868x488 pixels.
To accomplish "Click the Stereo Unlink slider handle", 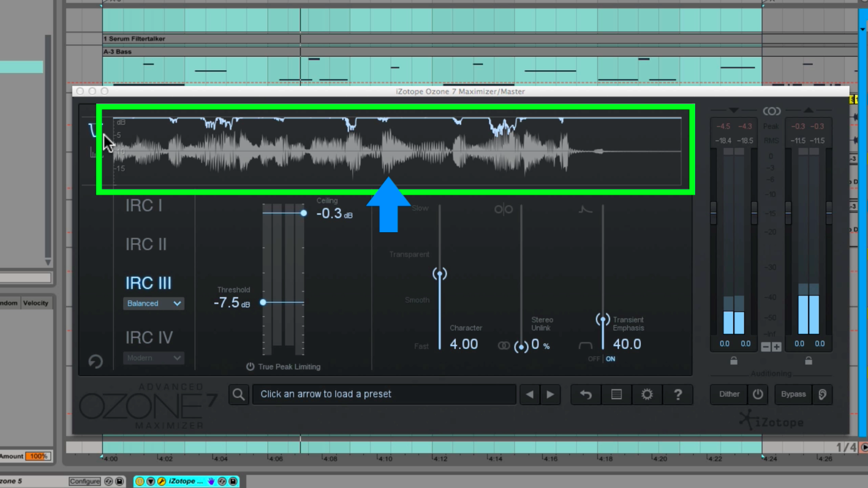I will (521, 347).
